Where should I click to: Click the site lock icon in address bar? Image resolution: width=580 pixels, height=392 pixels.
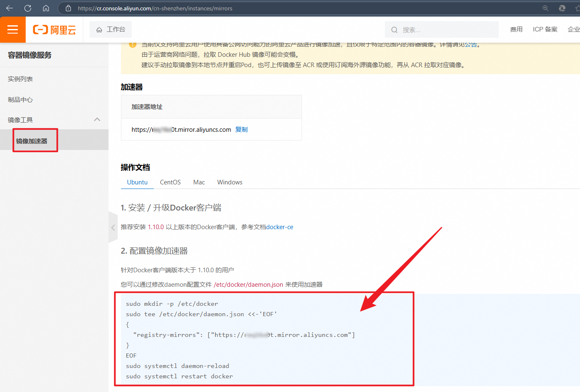pos(68,8)
